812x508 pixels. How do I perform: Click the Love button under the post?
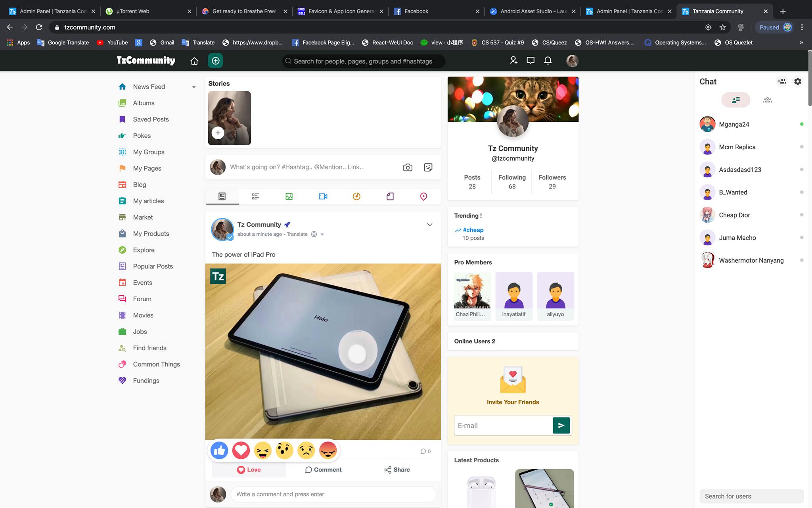tap(249, 470)
